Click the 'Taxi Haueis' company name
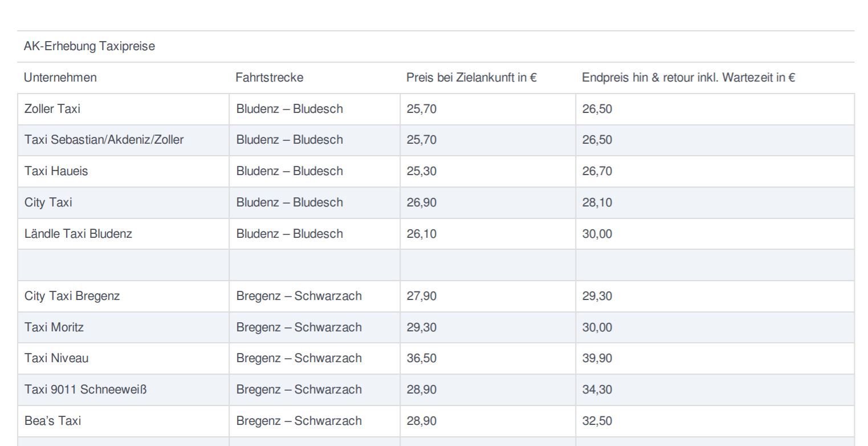The height and width of the screenshot is (446, 868). pyautogui.click(x=56, y=171)
